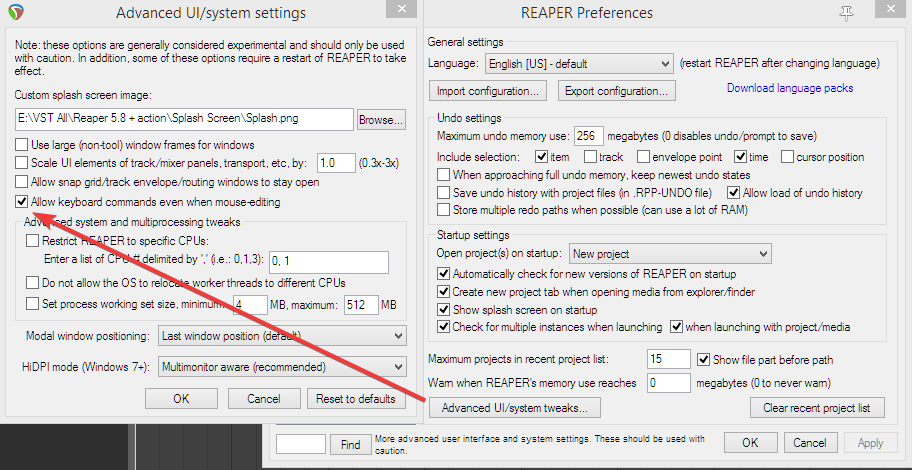
Task: Click the Apply button in Preferences
Action: point(871,443)
